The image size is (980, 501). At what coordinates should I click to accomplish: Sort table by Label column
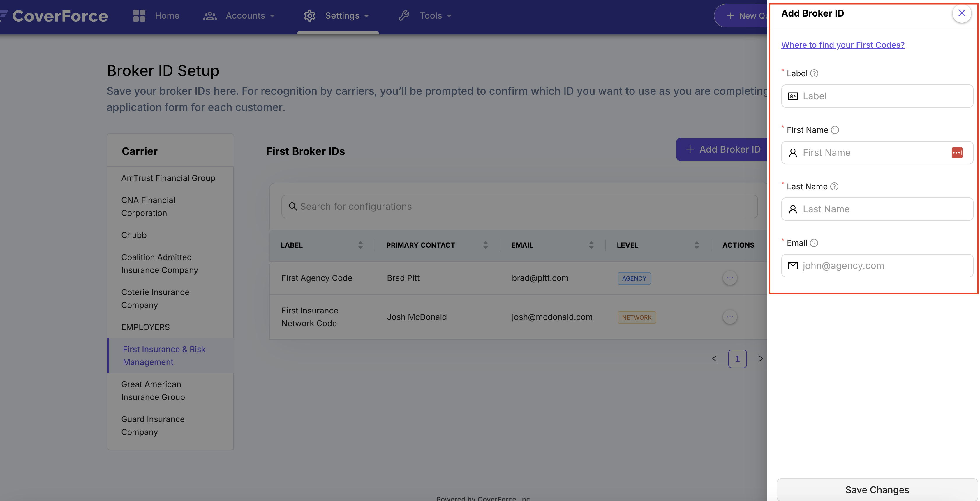click(x=360, y=245)
